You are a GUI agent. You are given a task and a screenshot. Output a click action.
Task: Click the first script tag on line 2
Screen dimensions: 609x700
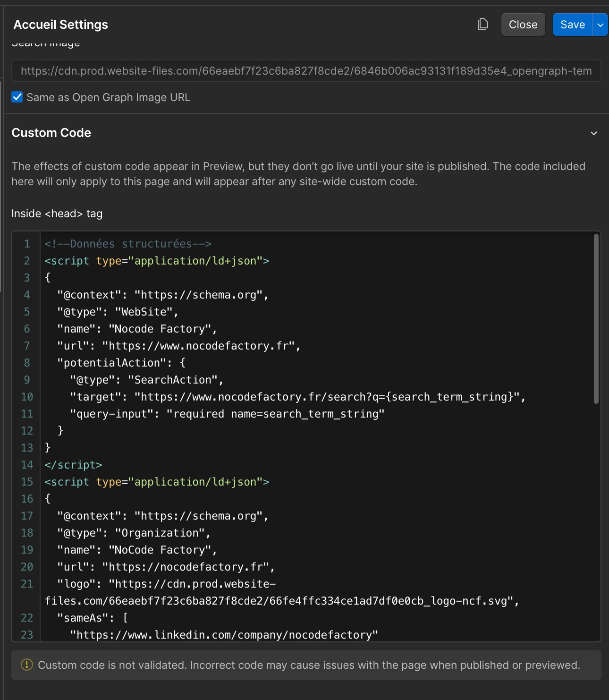(x=157, y=261)
